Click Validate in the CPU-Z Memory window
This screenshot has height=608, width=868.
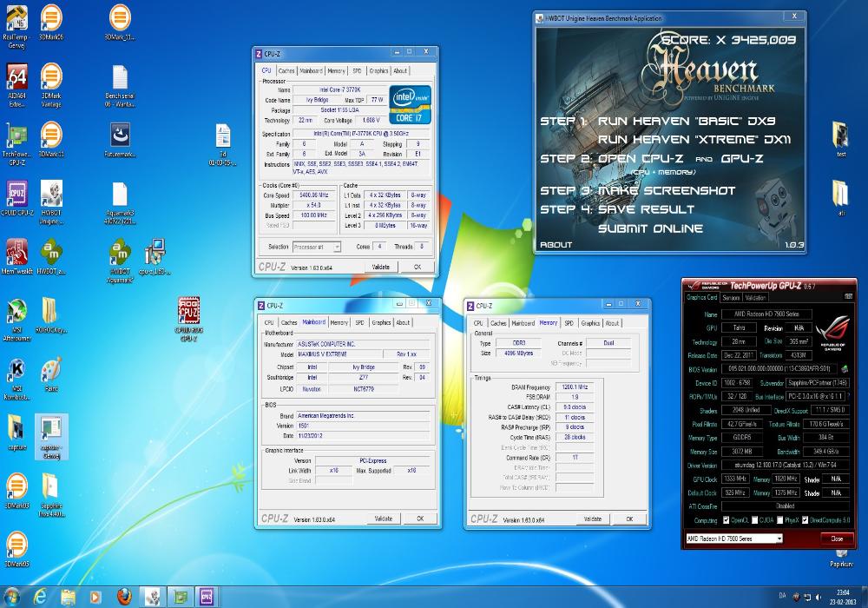(592, 519)
